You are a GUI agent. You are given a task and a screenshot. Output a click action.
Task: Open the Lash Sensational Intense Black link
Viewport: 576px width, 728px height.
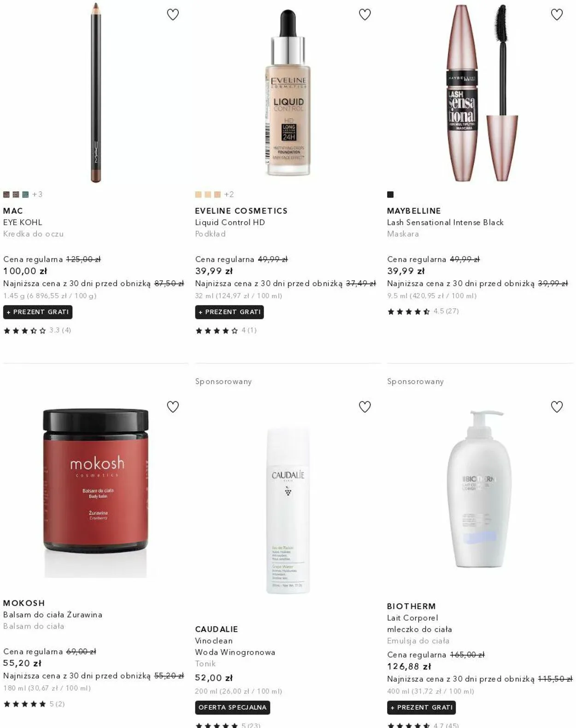click(x=445, y=222)
